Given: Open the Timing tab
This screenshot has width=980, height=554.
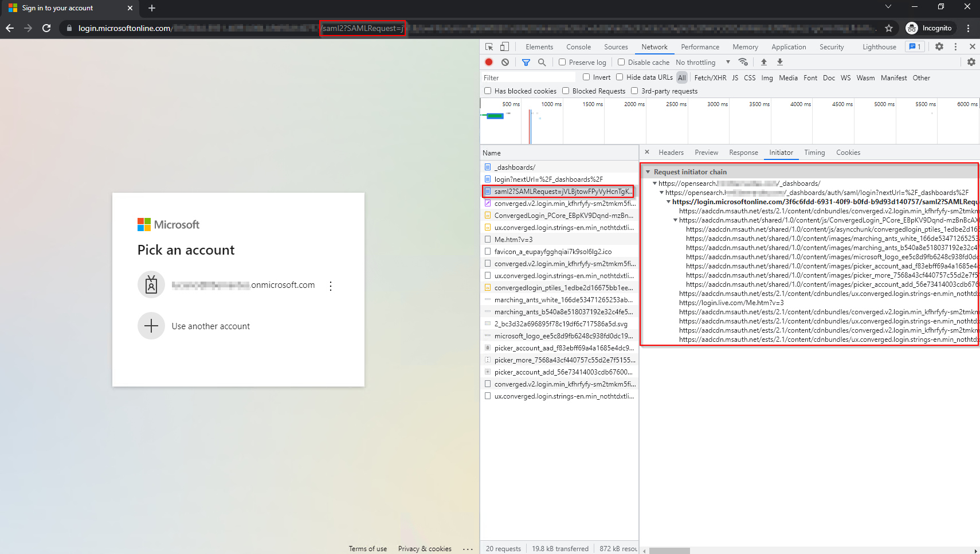Looking at the screenshot, I should click(814, 153).
